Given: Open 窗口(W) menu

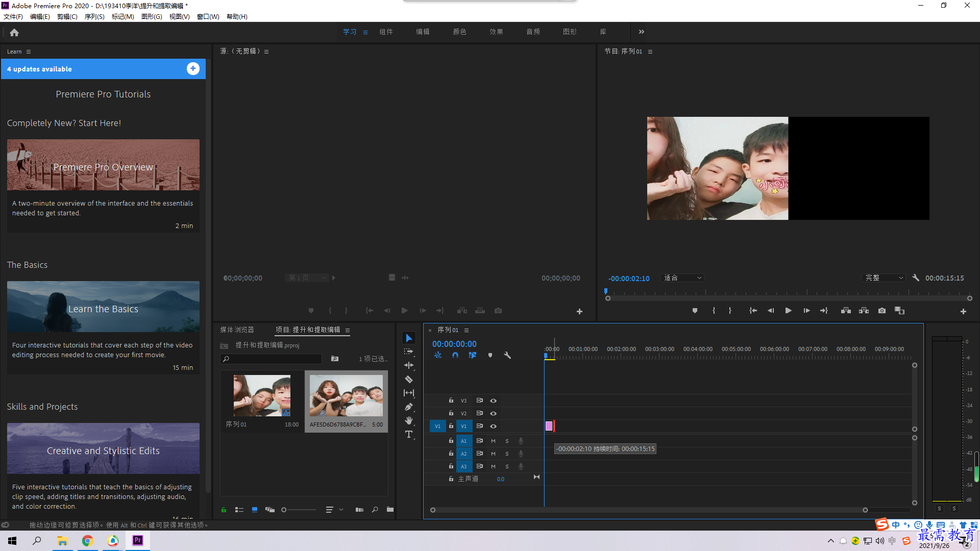Looking at the screenshot, I should coord(208,16).
